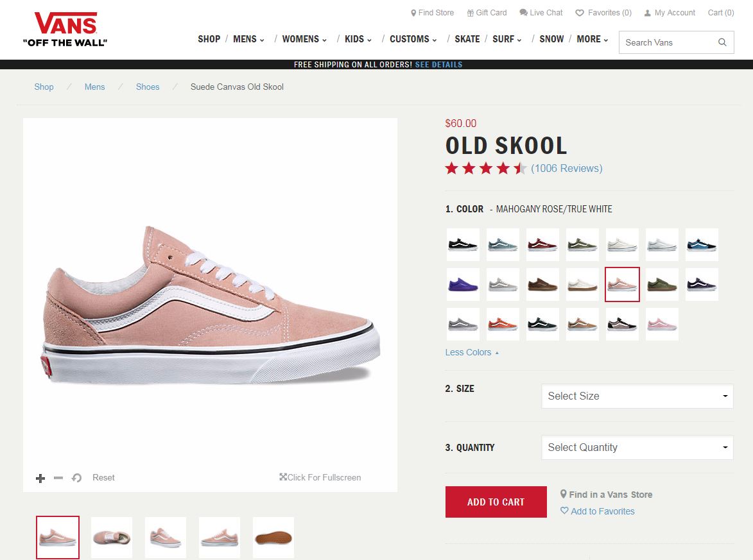
Task: Open Live Chat speech bubble
Action: tap(523, 12)
